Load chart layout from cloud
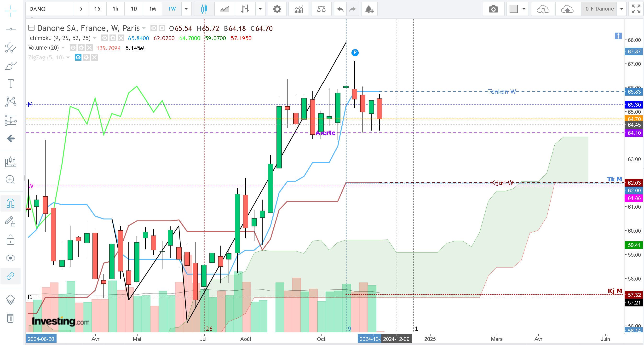This screenshot has height=345, width=644. pos(543,9)
